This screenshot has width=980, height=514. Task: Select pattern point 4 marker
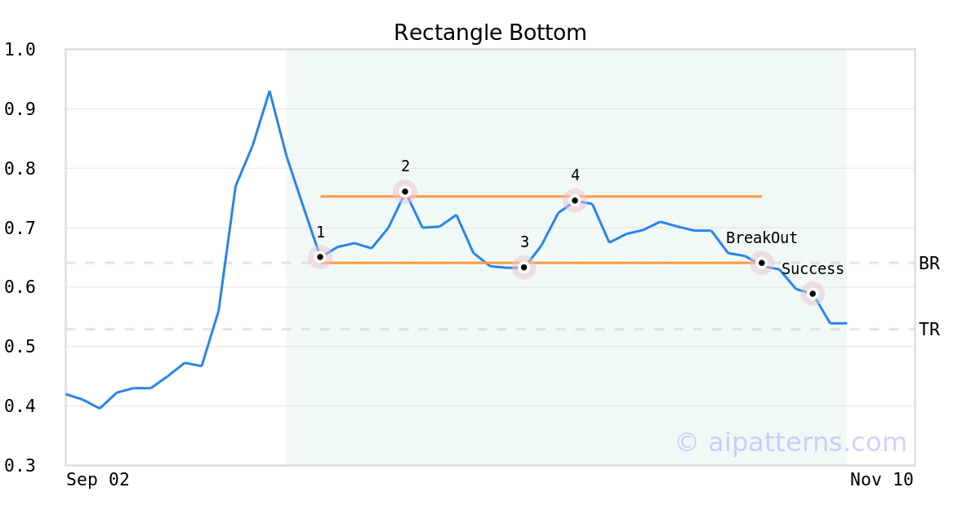[x=575, y=201]
